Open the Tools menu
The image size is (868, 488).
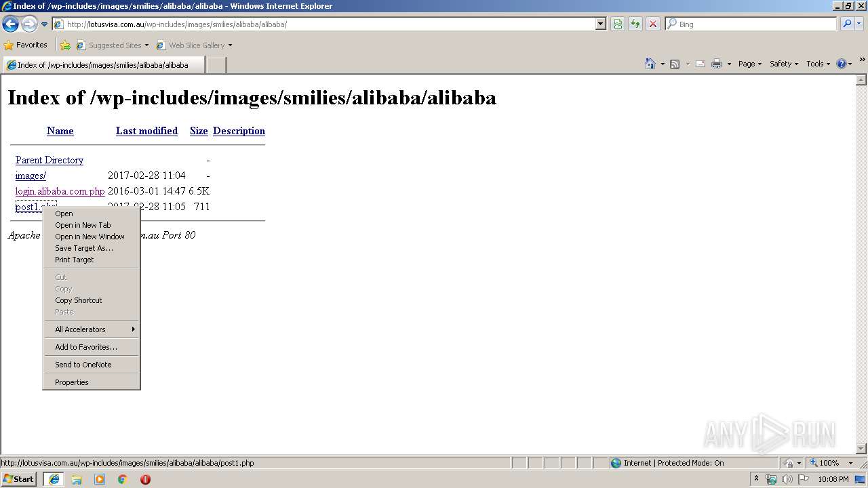click(x=818, y=64)
